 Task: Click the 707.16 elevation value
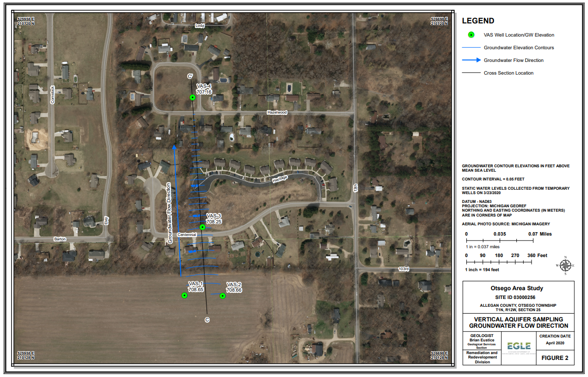(204, 92)
